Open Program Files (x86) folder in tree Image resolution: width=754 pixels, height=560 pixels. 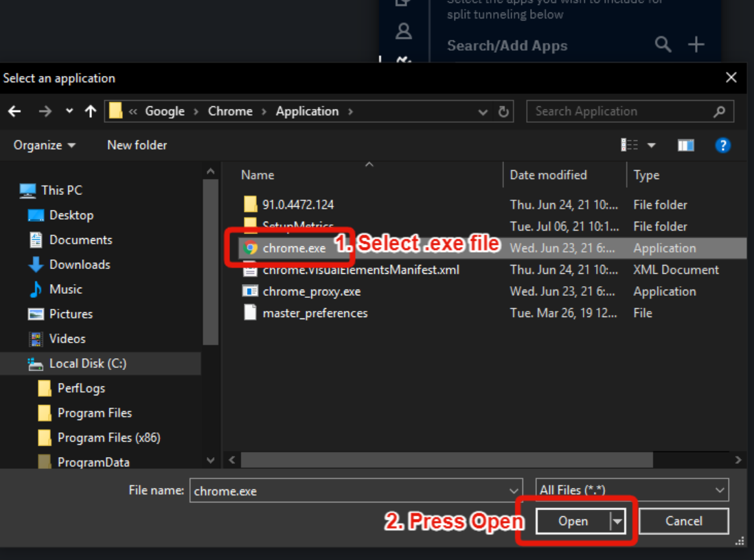pos(108,437)
